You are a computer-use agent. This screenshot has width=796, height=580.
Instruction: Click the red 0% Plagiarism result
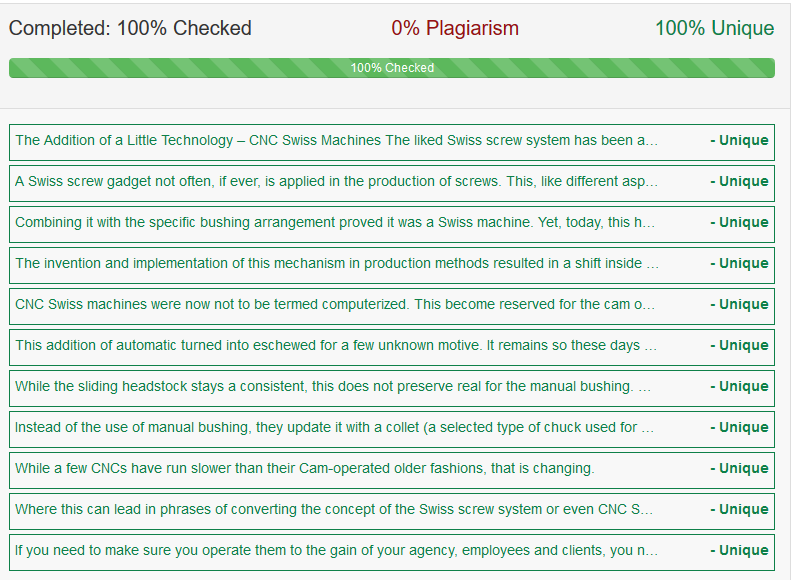pyautogui.click(x=455, y=28)
